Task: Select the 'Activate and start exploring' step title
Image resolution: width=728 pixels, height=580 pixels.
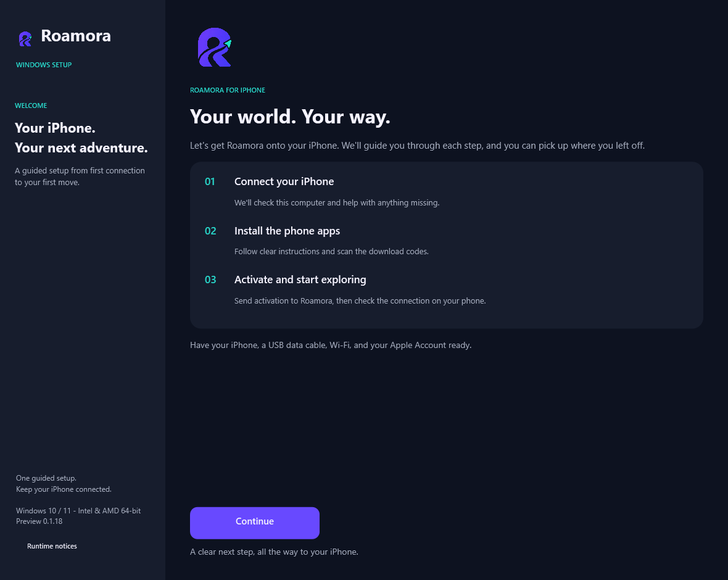Action: point(300,280)
